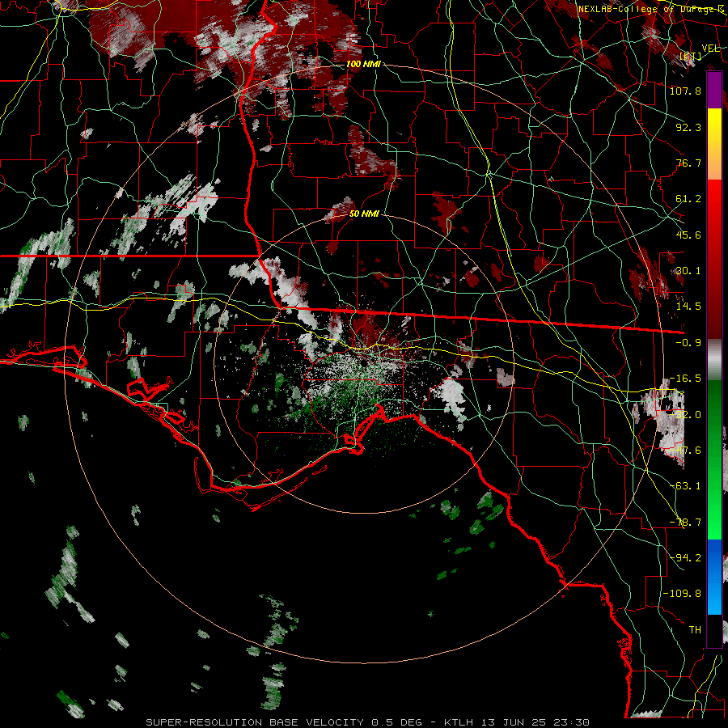Image resolution: width=728 pixels, height=728 pixels.
Task: Click the NEXLAB-College of DuPage watermark text
Action: 651,9
